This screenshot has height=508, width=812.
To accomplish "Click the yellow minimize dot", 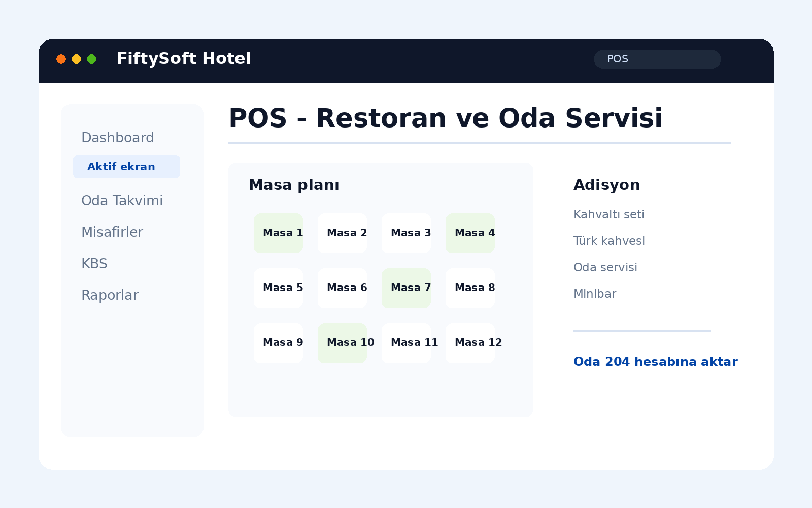I will [x=76, y=59].
